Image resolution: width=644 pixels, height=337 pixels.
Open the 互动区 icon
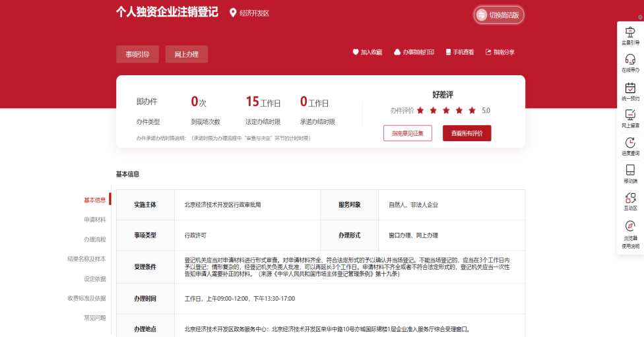(x=630, y=198)
